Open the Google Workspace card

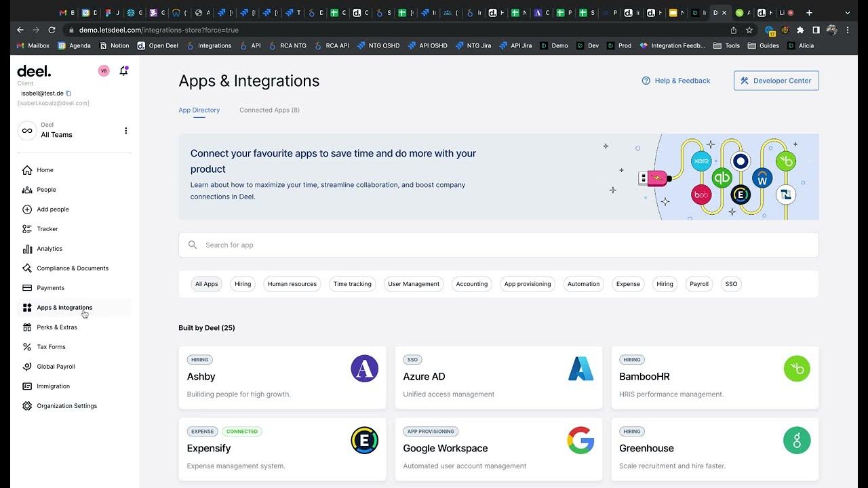[x=498, y=449]
